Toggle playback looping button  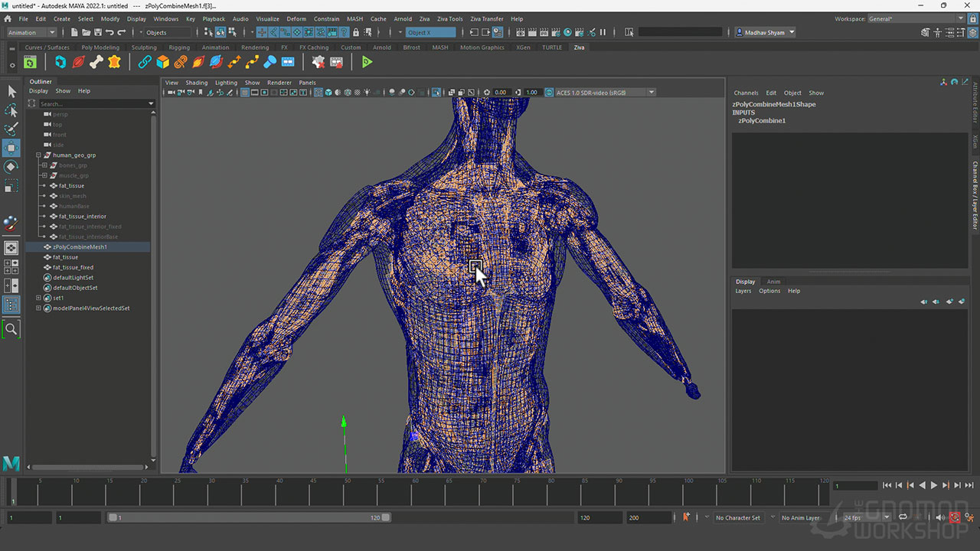[903, 517]
